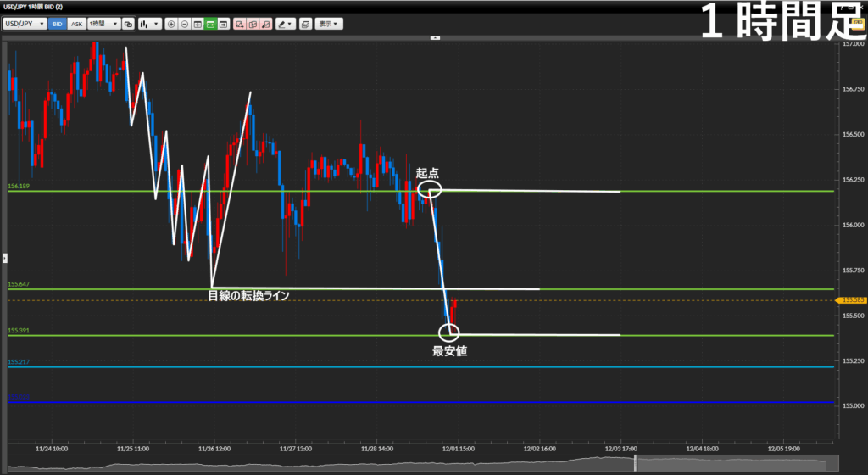The image size is (868, 475).
Task: Open the chart type candlestick dropdown
Action: 151,24
